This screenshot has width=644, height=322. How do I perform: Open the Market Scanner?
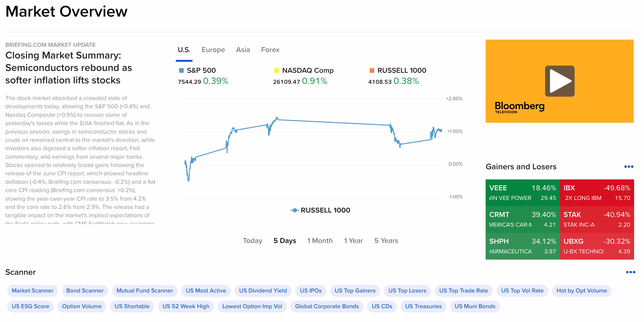(x=32, y=291)
